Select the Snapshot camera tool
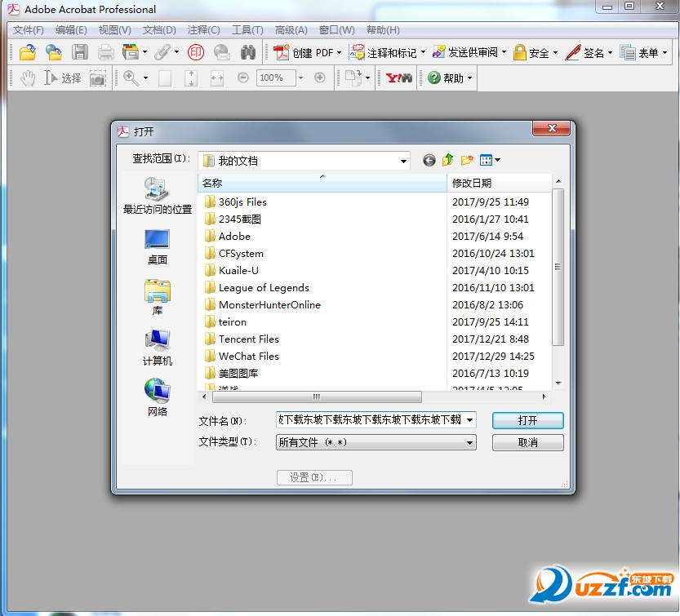The image size is (680, 616). [98, 78]
